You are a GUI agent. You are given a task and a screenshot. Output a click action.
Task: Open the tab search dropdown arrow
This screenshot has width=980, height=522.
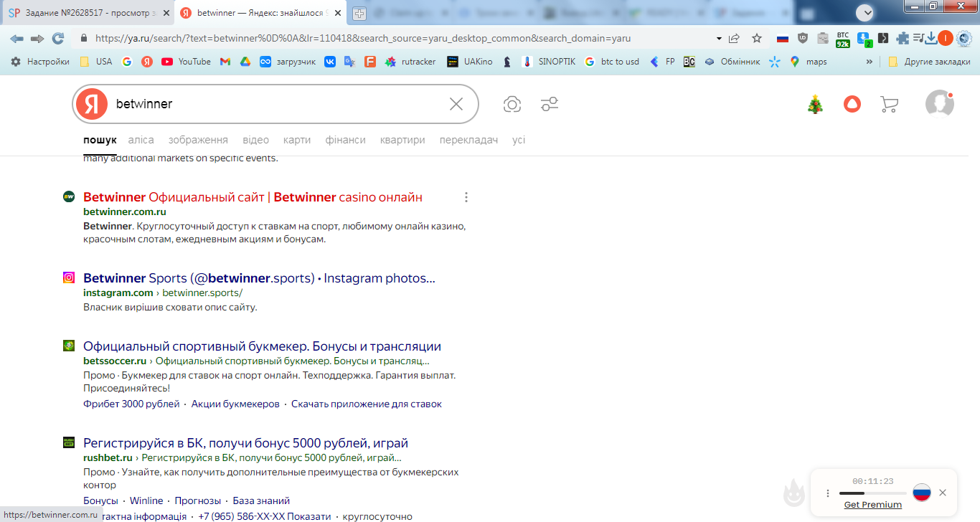865,13
